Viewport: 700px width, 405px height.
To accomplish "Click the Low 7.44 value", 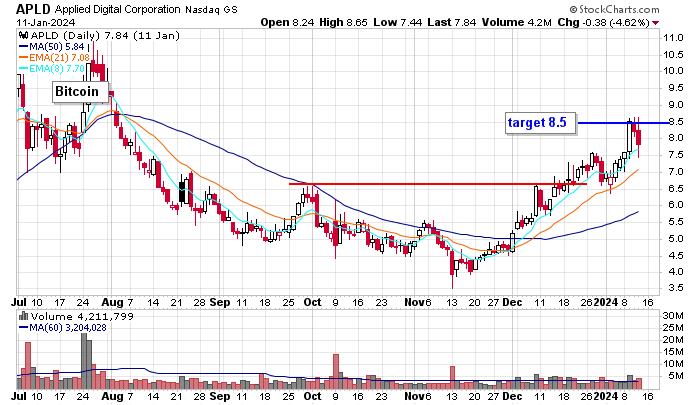I will coord(397,22).
